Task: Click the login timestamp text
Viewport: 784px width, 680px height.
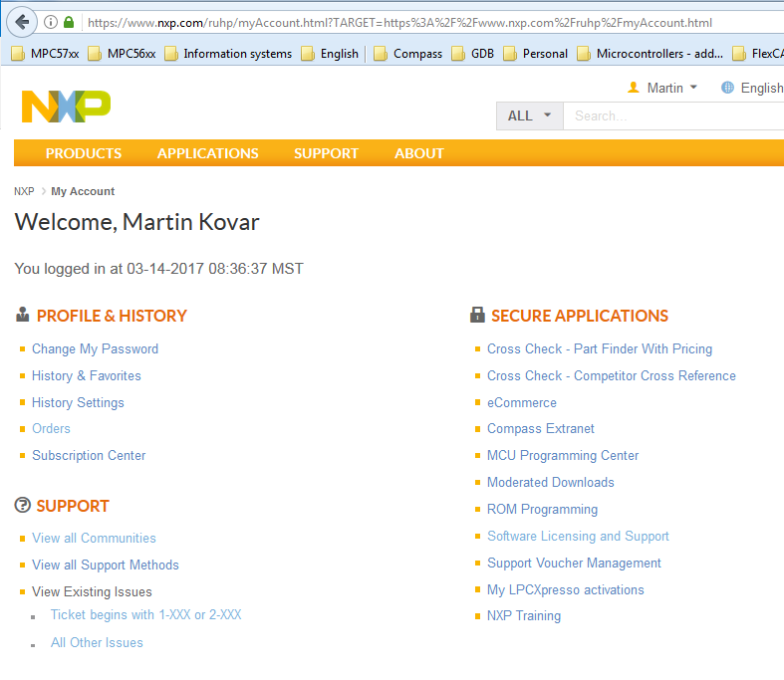Action: [x=158, y=269]
